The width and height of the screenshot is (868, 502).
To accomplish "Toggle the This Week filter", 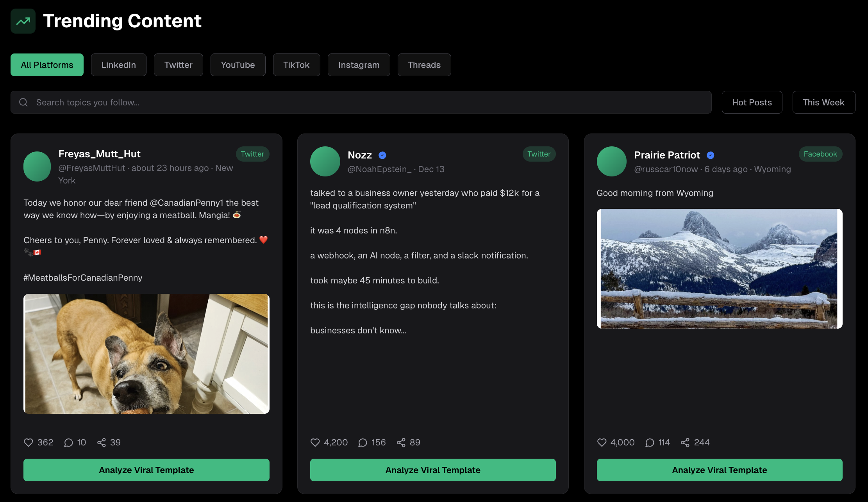I will 823,102.
